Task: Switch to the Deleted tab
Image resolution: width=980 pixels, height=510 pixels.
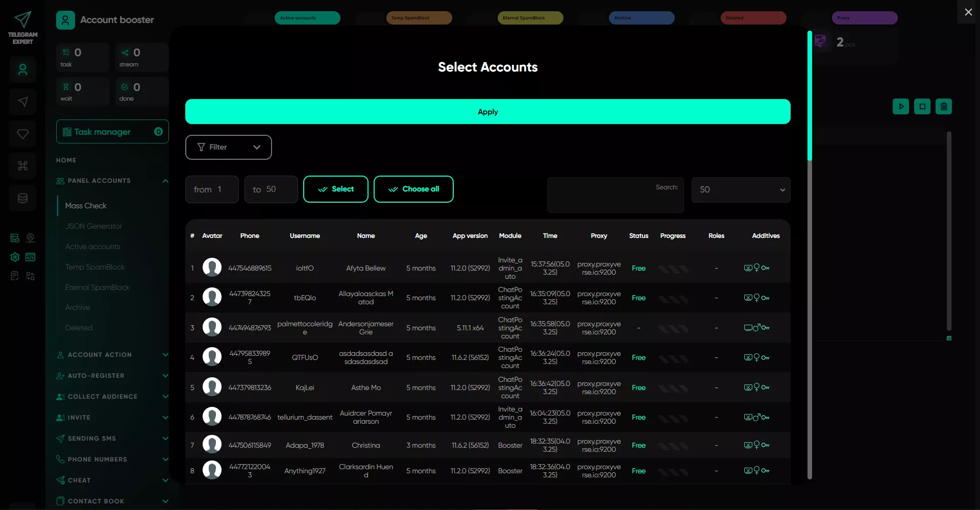Action: pos(753,18)
